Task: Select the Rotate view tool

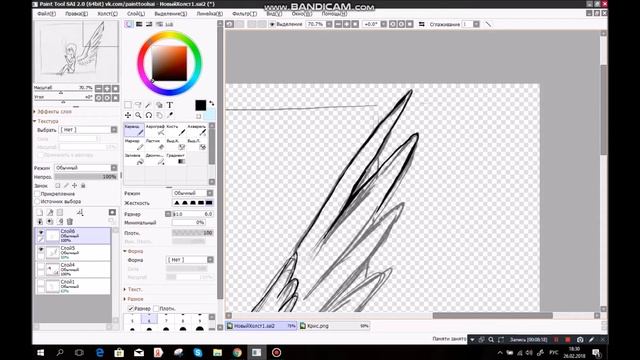Action: 149,116
